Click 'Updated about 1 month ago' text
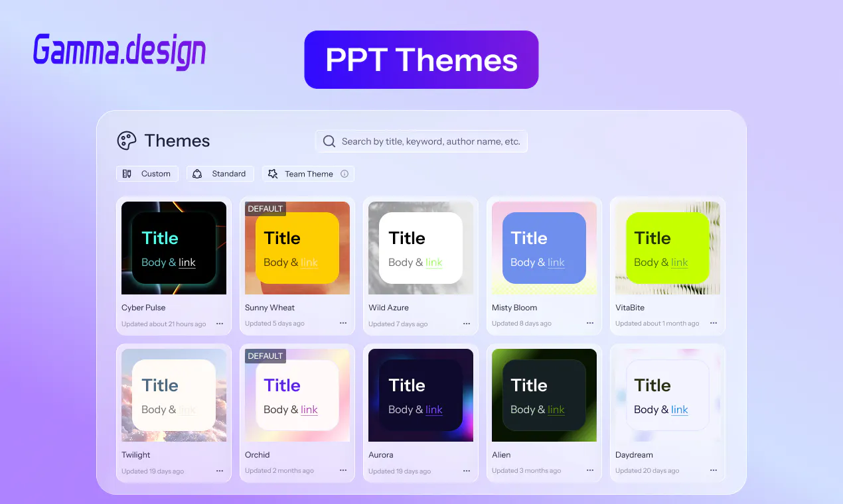 (657, 324)
